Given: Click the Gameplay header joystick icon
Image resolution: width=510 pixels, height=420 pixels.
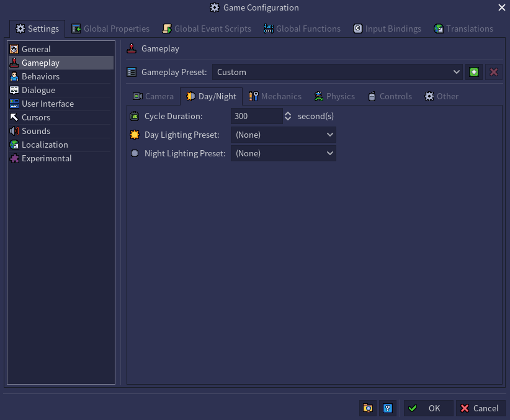Looking at the screenshot, I should point(132,48).
